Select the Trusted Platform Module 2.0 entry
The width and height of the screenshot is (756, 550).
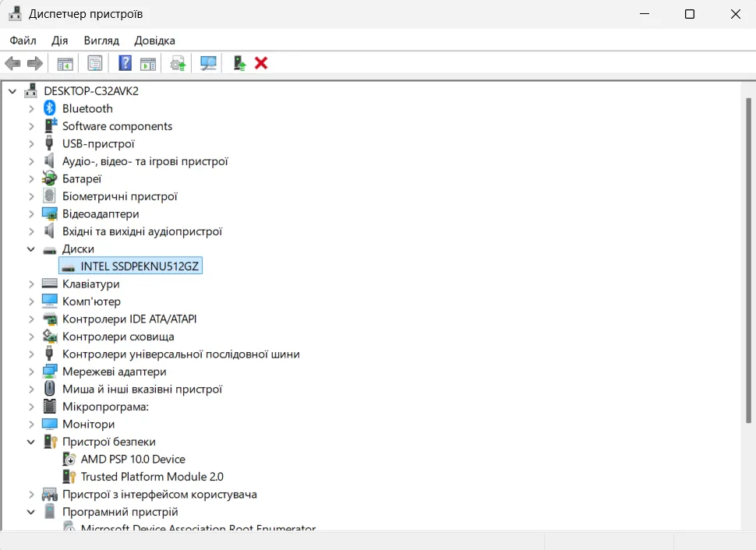click(152, 477)
